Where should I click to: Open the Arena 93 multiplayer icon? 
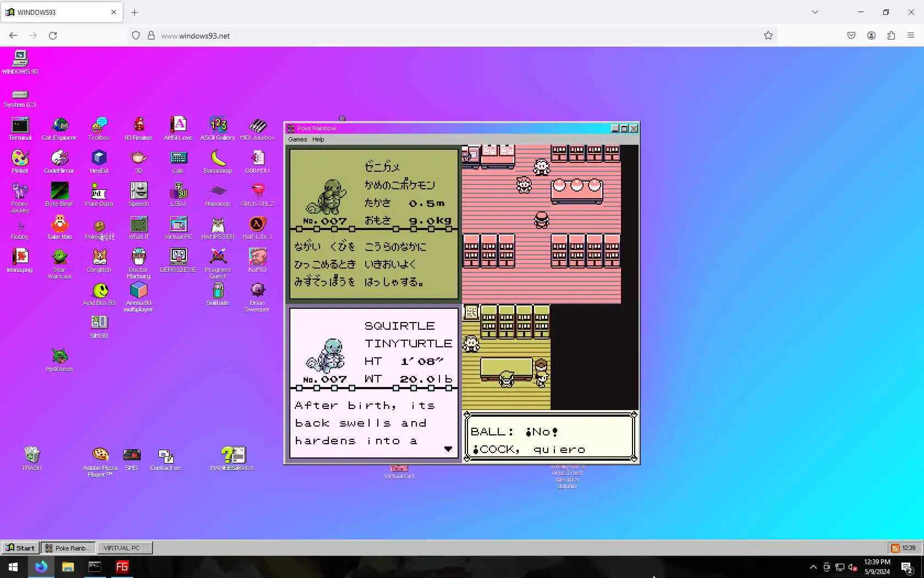(139, 297)
